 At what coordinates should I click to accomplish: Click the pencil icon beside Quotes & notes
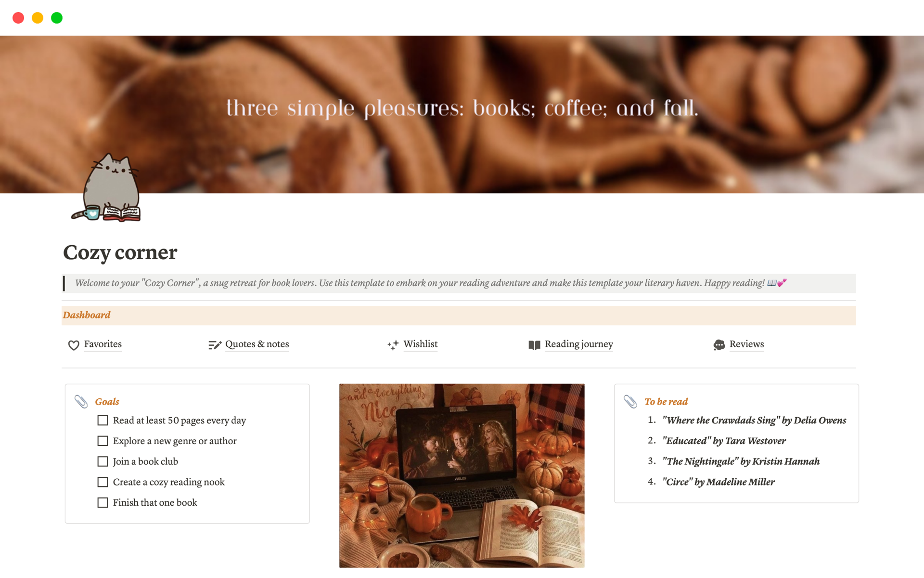[x=215, y=345]
